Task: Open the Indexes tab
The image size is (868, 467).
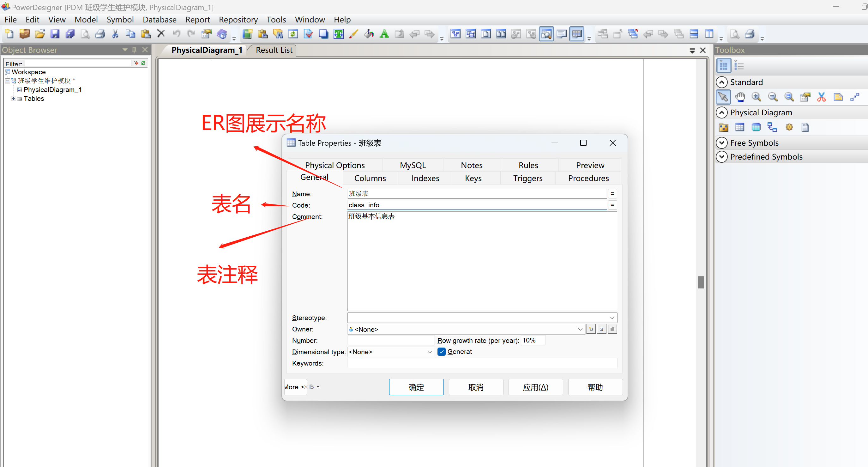Action: [x=425, y=178]
